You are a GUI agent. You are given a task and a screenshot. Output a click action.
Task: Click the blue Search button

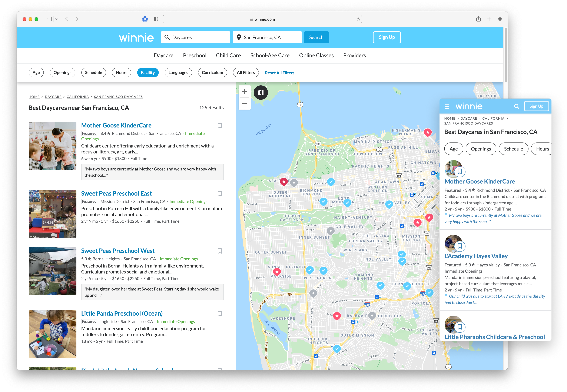coord(316,37)
